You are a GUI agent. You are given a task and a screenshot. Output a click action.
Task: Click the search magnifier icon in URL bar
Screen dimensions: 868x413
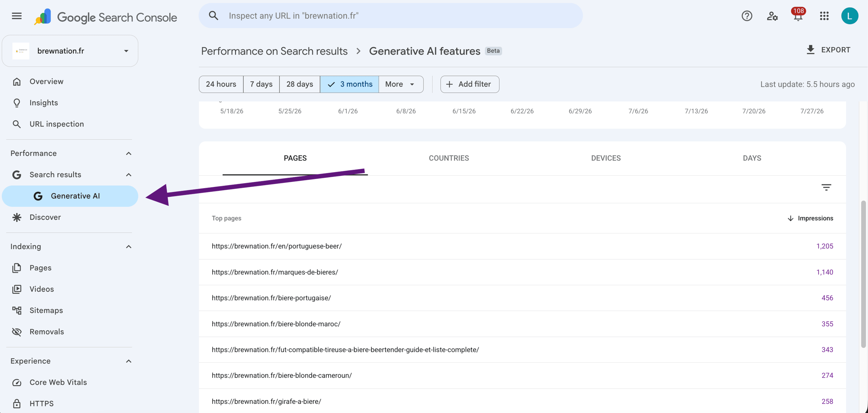[x=213, y=16]
